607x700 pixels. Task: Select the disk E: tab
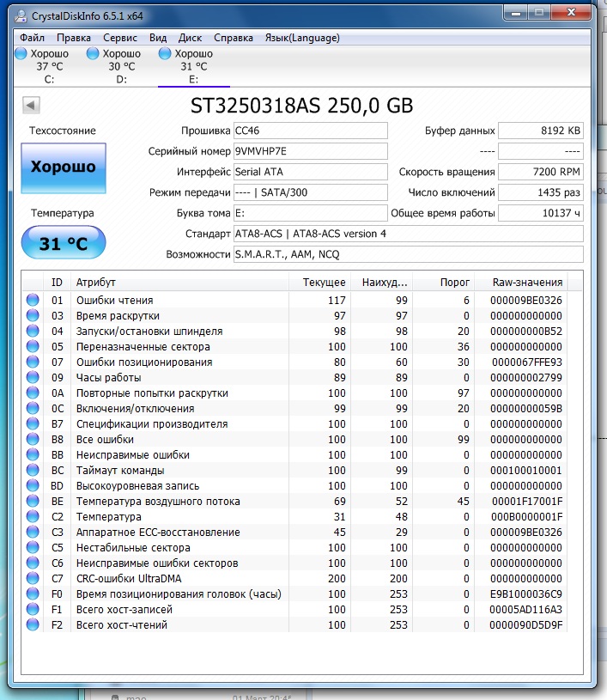(x=193, y=66)
